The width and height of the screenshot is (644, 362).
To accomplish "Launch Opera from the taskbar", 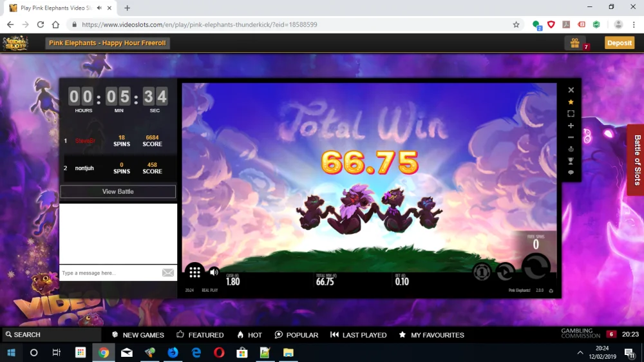I will (220, 352).
